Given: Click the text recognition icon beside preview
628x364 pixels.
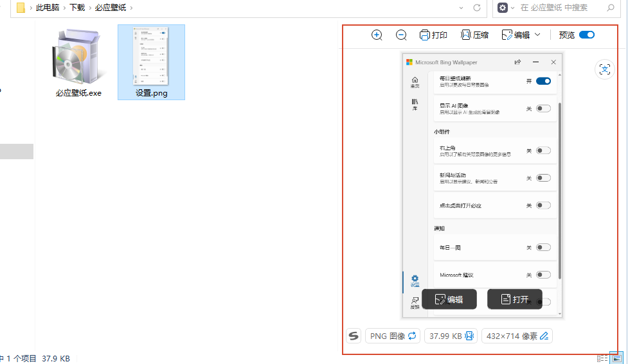Looking at the screenshot, I should (x=605, y=69).
